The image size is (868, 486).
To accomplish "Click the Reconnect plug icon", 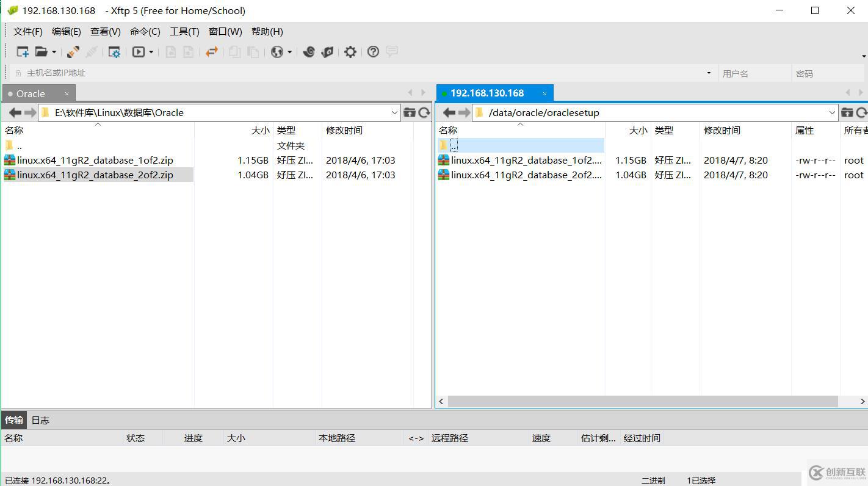I will 73,52.
